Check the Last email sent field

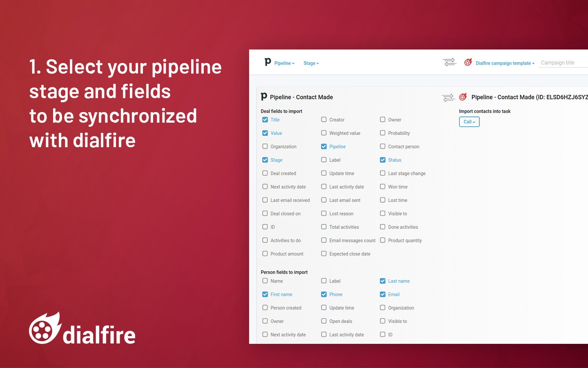coord(324,200)
